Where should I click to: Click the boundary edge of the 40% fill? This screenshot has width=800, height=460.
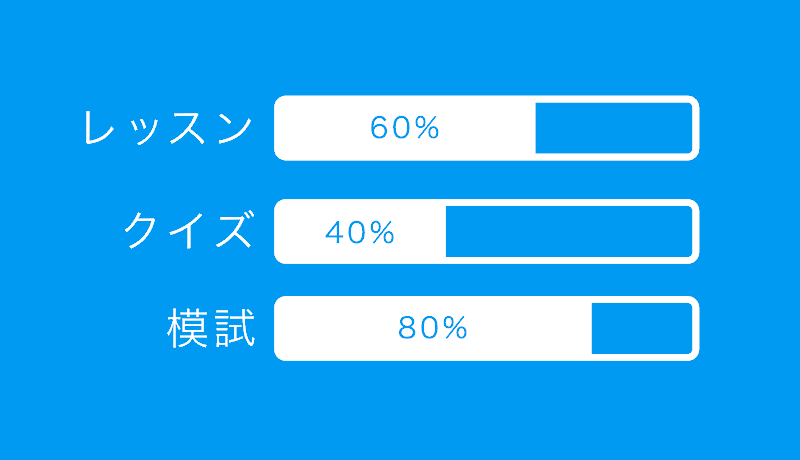[446, 232]
